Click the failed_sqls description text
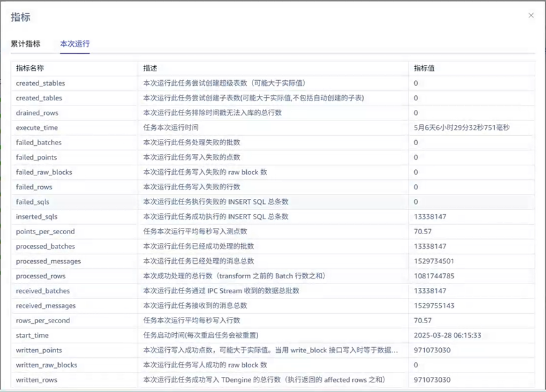 coord(215,202)
